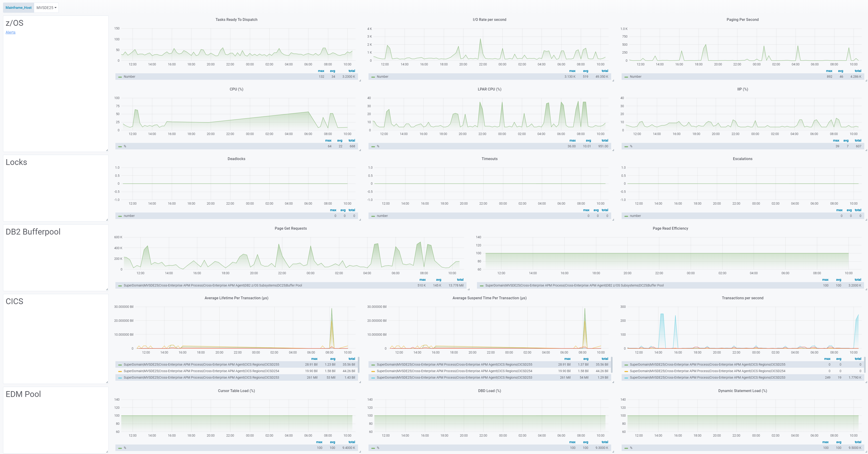The image size is (868, 454).
Task: Open the Transactions per second panel menu
Action: pos(742,298)
